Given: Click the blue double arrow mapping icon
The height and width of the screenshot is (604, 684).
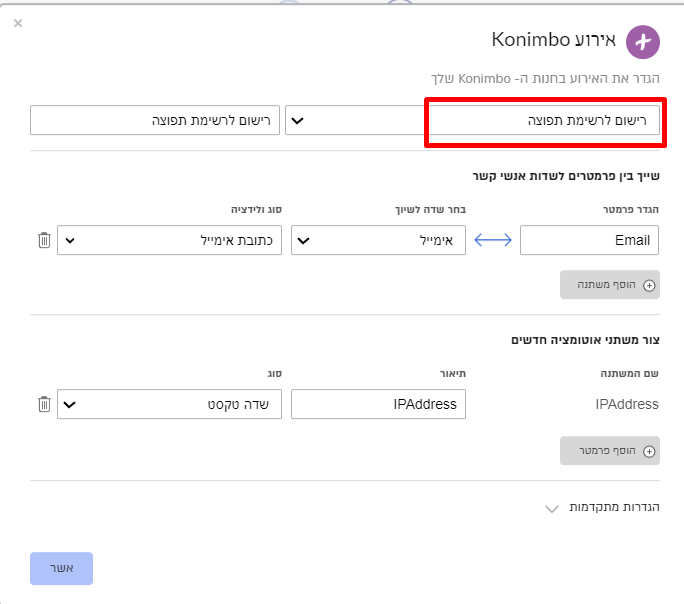Looking at the screenshot, I should [493, 240].
